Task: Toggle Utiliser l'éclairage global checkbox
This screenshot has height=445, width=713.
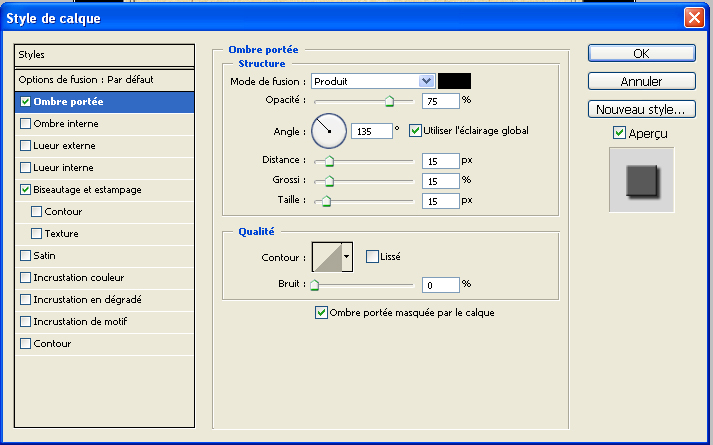Action: 415,131
